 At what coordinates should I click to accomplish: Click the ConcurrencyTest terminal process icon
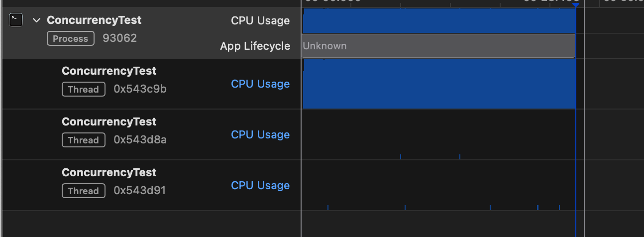[x=16, y=20]
